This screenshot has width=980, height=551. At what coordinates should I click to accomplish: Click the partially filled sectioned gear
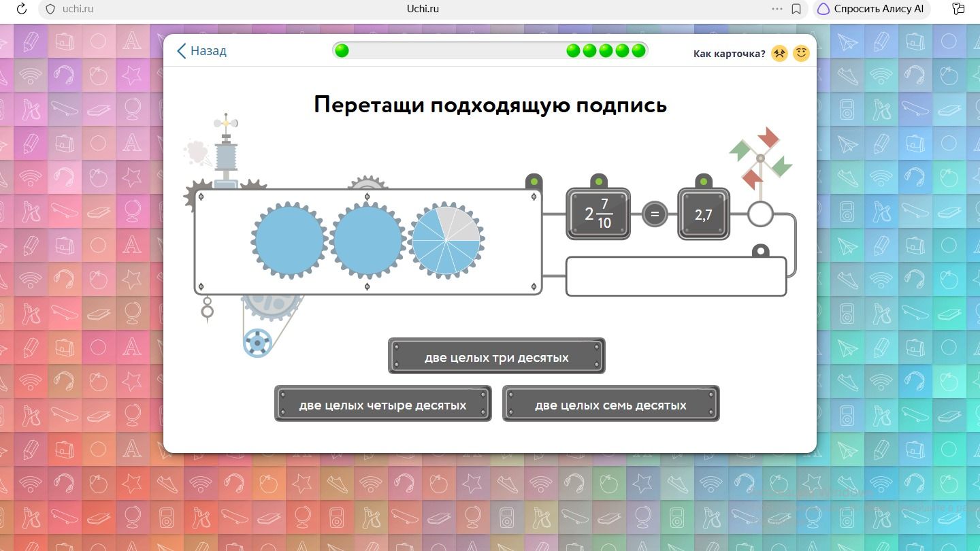[446, 240]
